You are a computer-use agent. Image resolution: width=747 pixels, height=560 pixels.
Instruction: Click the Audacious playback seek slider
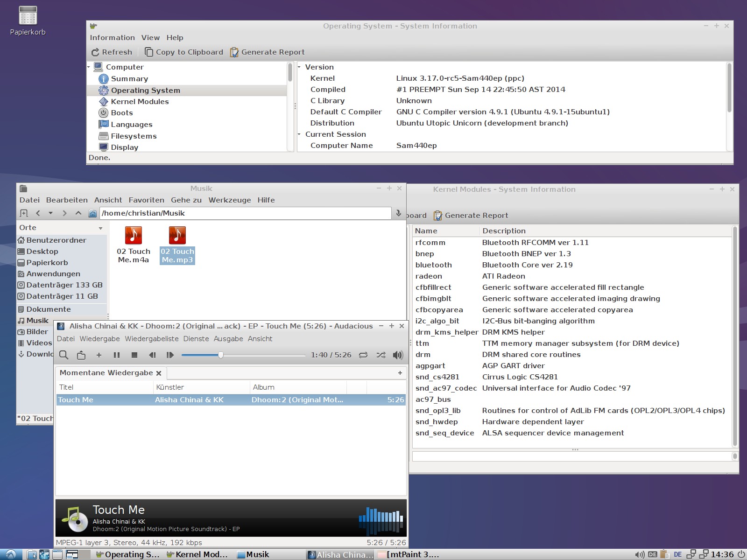point(243,355)
